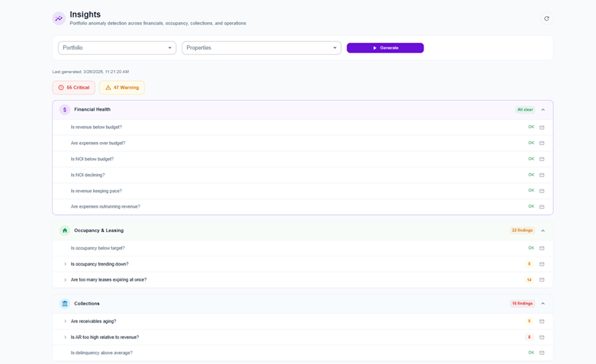Click email icon for 'Are receivables aging?'
The height and width of the screenshot is (364, 596).
click(x=542, y=321)
